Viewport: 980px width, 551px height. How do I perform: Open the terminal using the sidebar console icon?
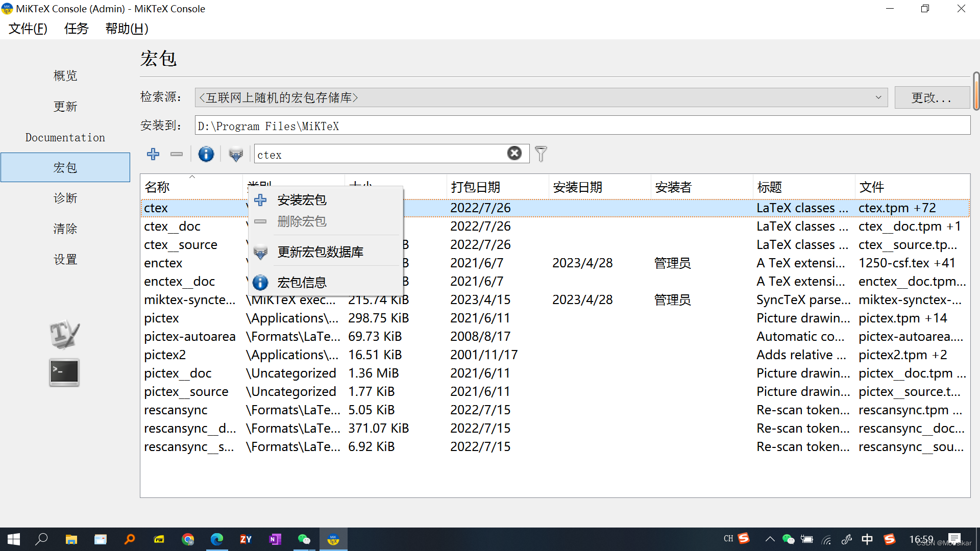pyautogui.click(x=64, y=372)
